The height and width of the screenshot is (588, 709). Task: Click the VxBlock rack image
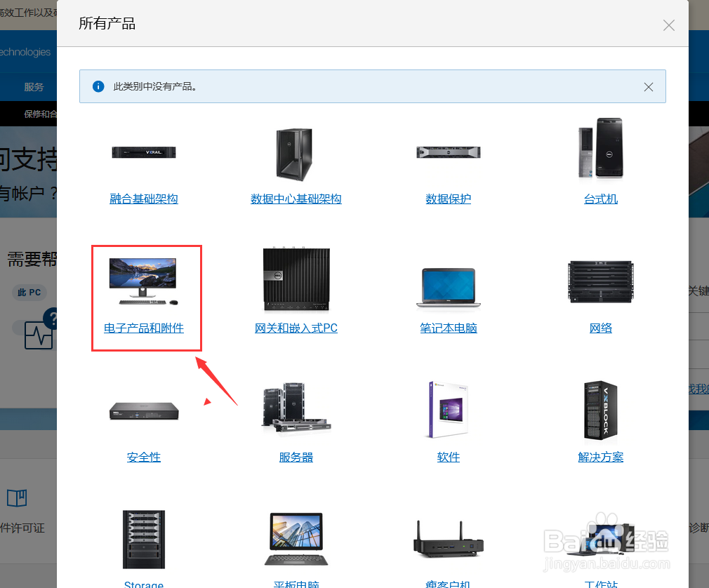point(600,410)
